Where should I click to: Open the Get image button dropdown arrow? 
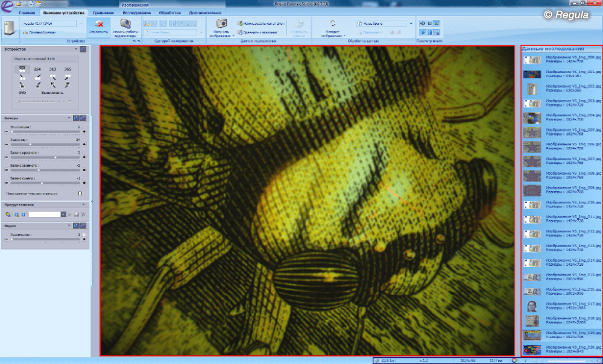[x=233, y=36]
